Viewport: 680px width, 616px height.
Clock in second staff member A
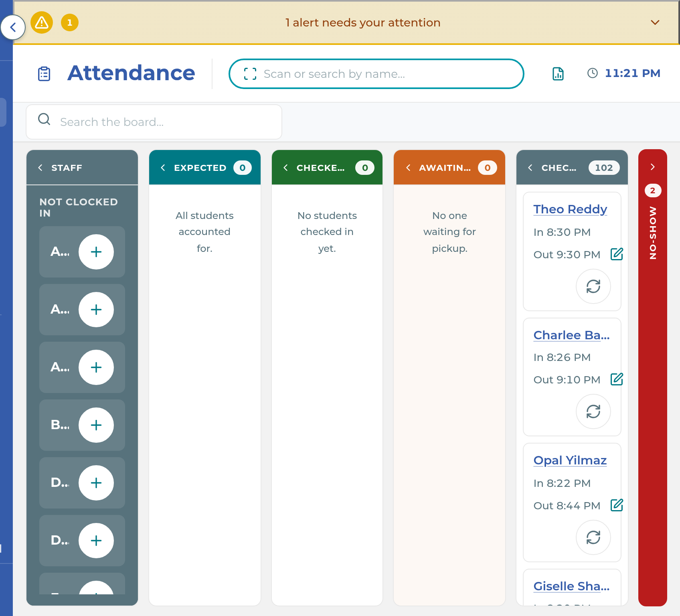pos(96,310)
